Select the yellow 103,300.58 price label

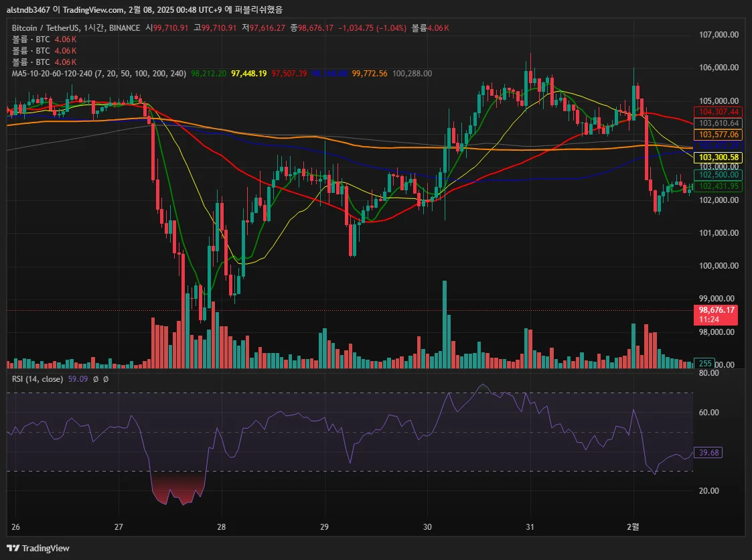click(718, 157)
